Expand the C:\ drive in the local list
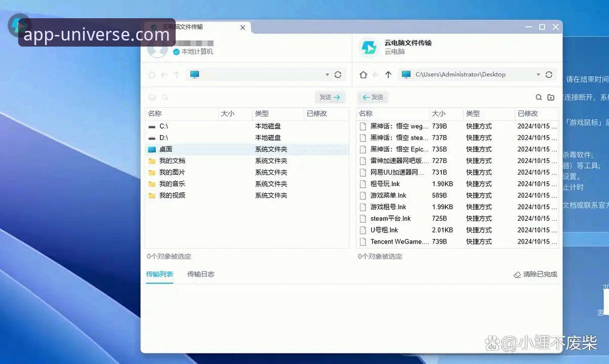The image size is (609, 364). click(163, 126)
